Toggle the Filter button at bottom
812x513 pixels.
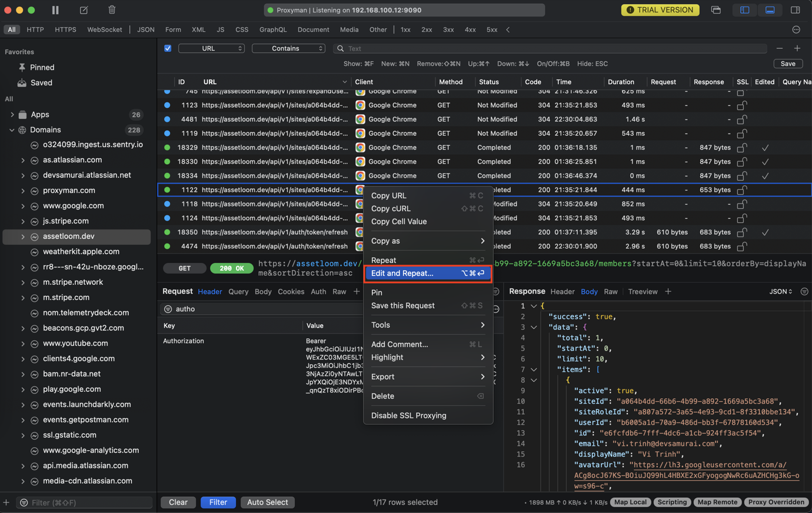click(218, 502)
